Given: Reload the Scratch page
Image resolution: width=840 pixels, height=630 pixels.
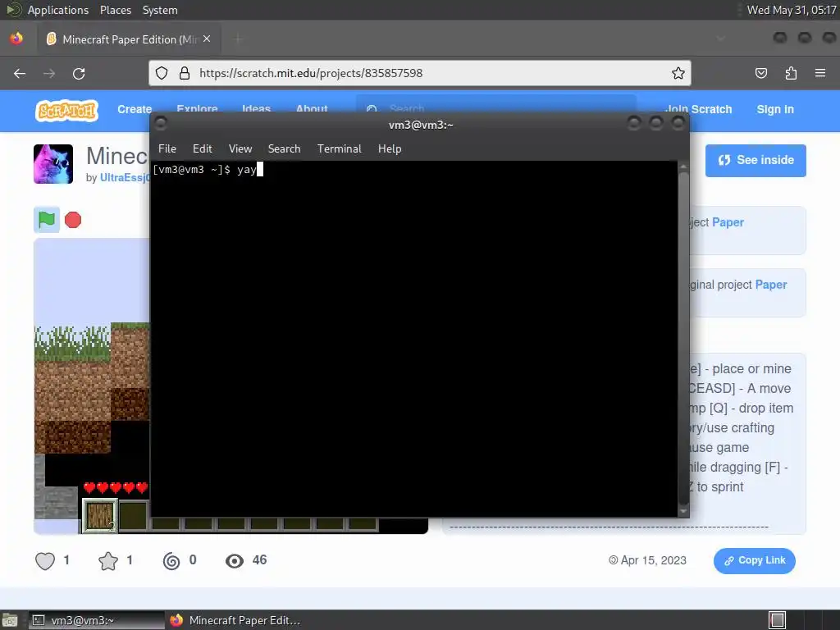Looking at the screenshot, I should point(79,73).
